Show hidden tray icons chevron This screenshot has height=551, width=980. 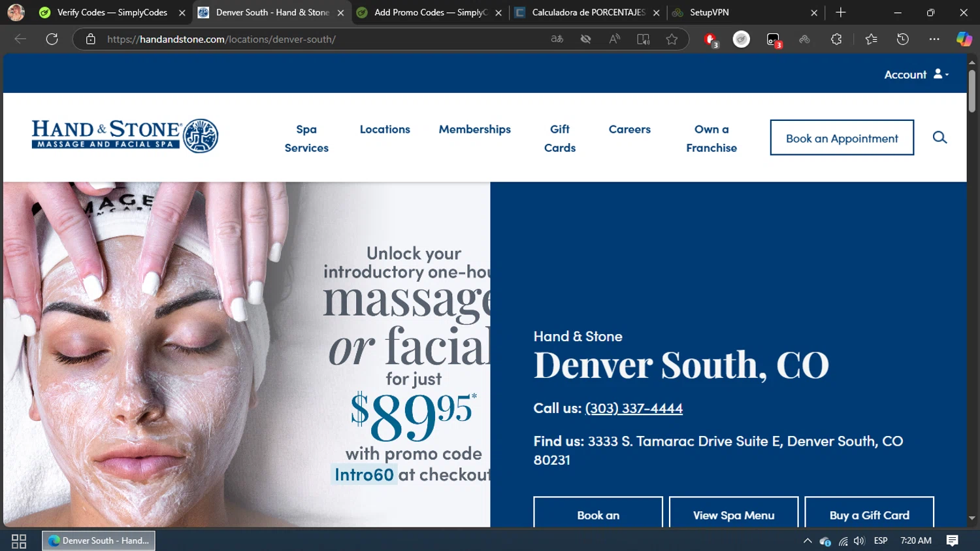coord(808,541)
